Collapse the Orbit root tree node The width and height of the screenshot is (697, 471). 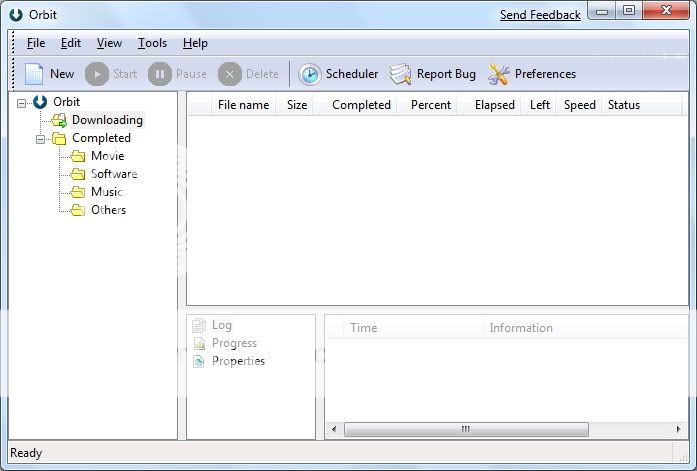point(21,104)
